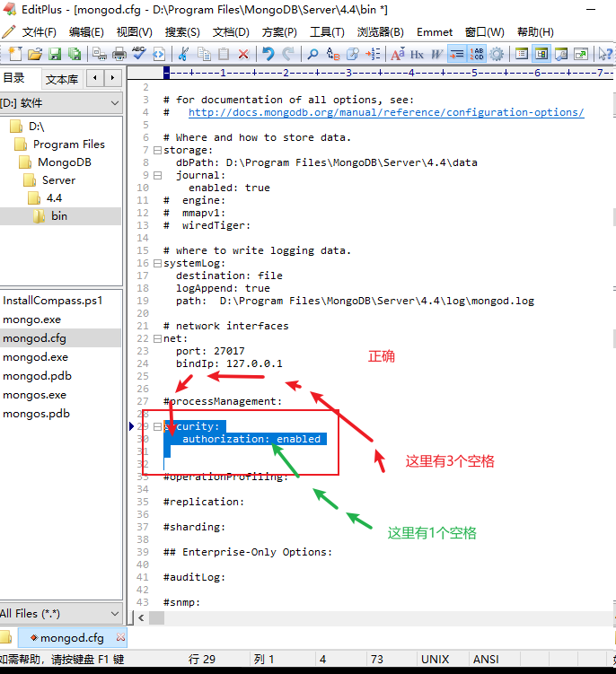Collapse the storage: fold marker

[157, 150]
